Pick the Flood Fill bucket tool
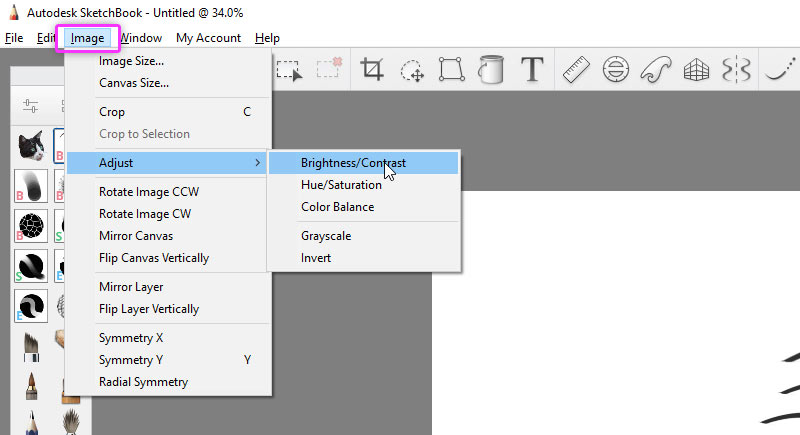The width and height of the screenshot is (800, 435). tap(491, 69)
